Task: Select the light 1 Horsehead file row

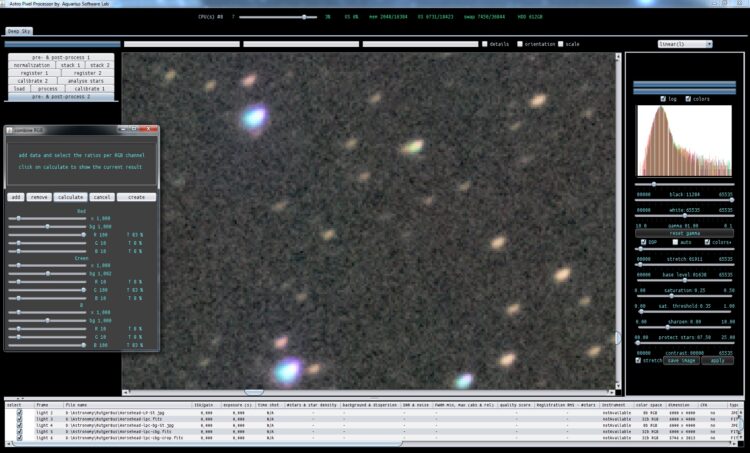Action: click(373, 412)
